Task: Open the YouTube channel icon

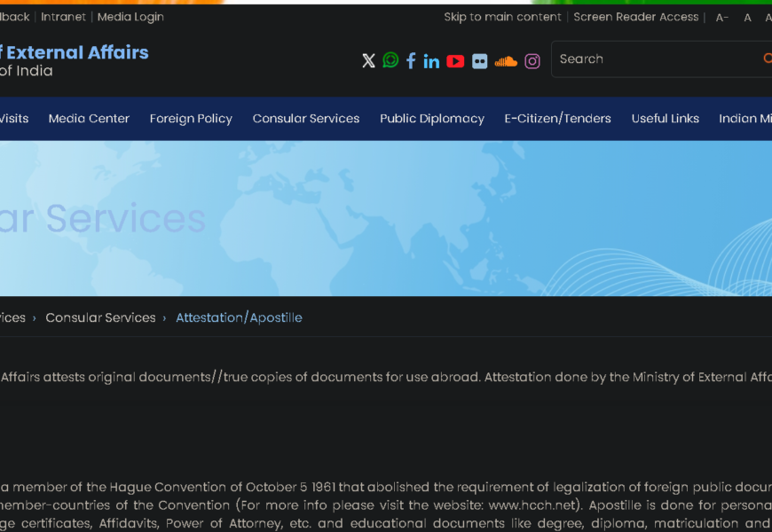Action: point(455,61)
